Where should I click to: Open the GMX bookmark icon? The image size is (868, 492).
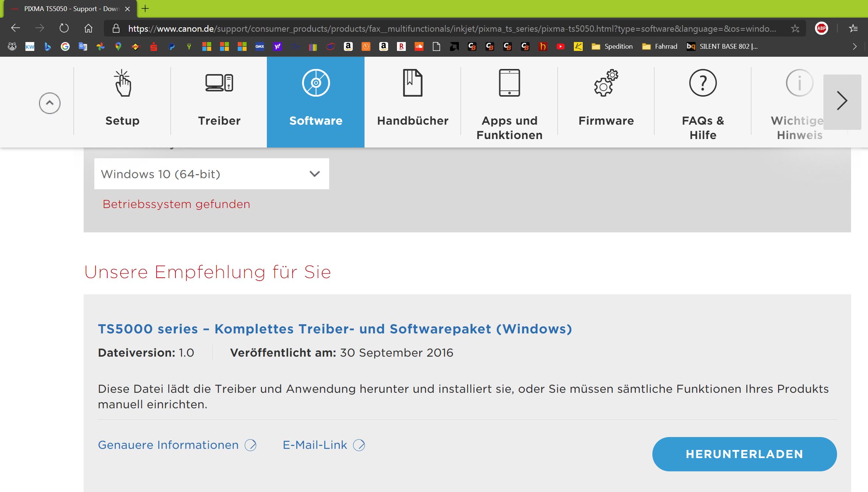pos(260,46)
